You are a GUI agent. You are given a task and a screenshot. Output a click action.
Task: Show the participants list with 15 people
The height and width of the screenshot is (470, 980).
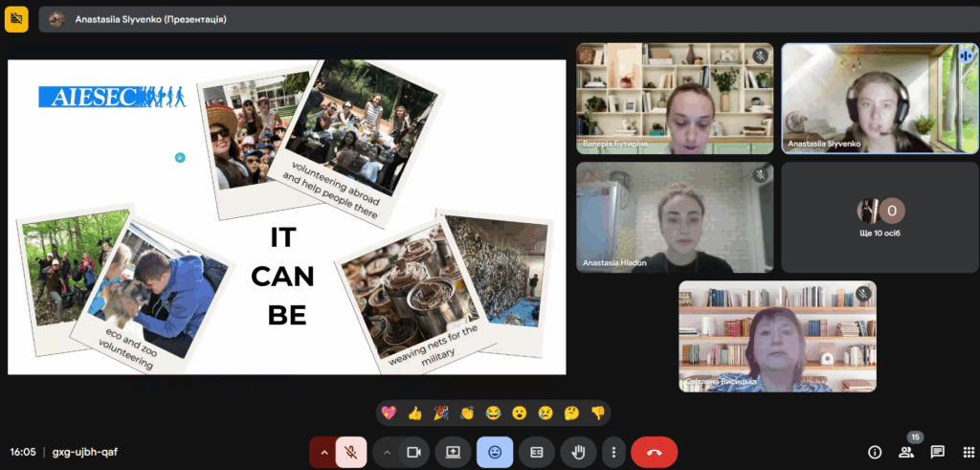point(906,452)
